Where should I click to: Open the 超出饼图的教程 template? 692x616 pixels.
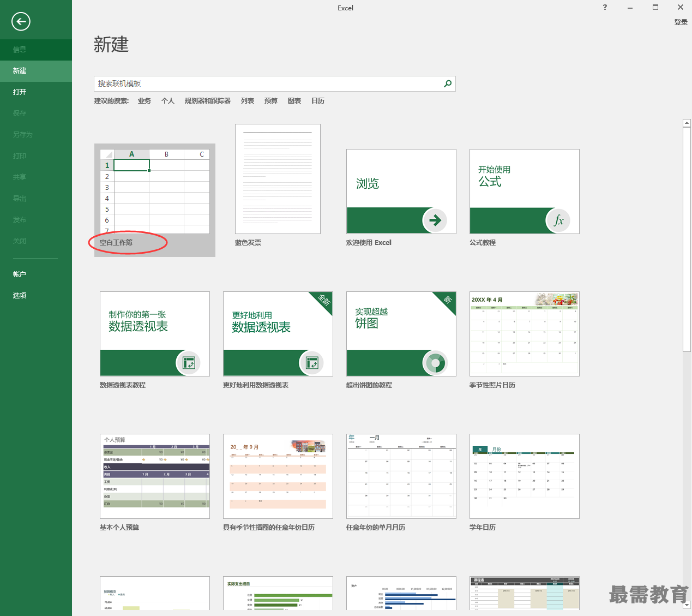coord(401,334)
